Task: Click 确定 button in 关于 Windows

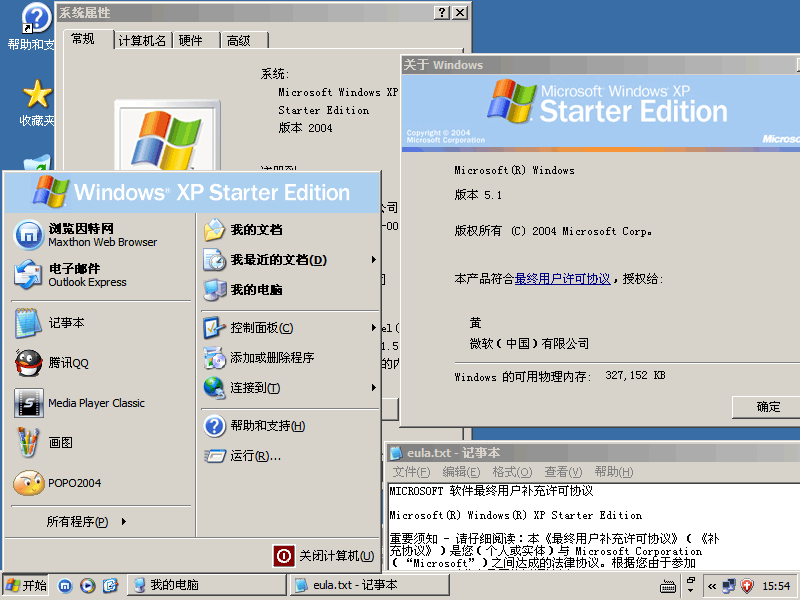Action: [766, 407]
